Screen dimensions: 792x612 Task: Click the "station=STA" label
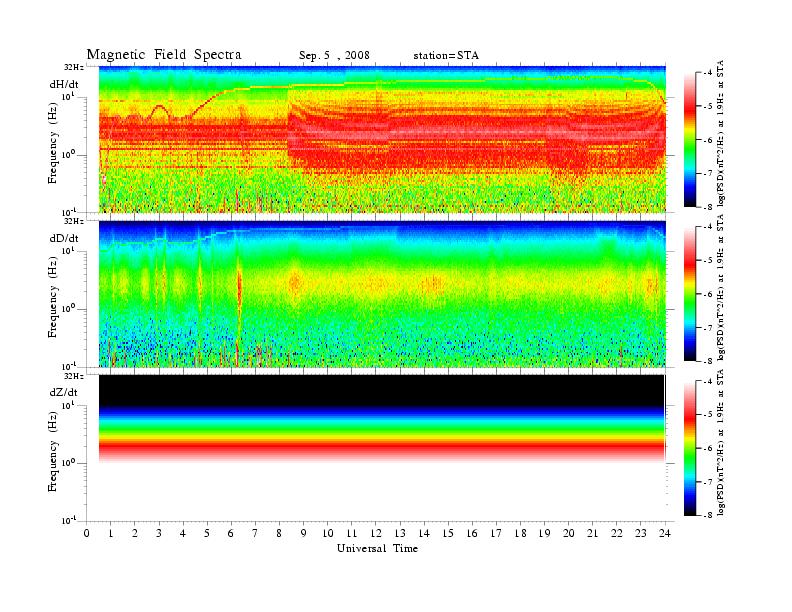(446, 56)
